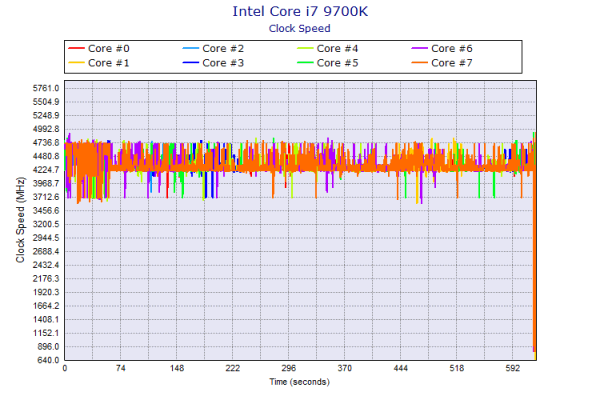This screenshot has height=400, width=600.
Task: Click the 148 x-axis tick label
Action: point(177,368)
